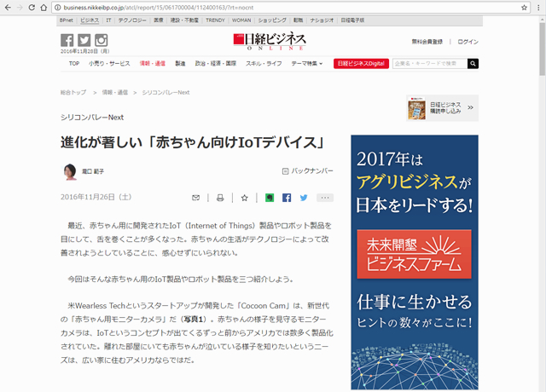Click the ログイン login link
Viewport: 546px width, 392px height.
468,41
